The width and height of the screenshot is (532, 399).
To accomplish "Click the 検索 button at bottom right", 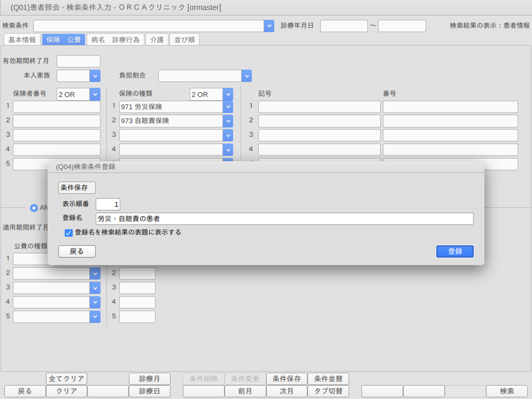I will [x=506, y=391].
